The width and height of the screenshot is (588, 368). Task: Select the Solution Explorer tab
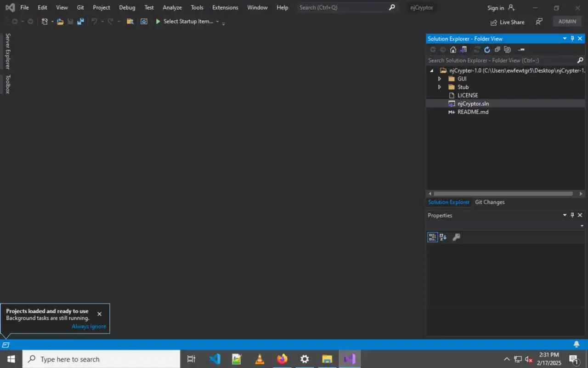(449, 202)
